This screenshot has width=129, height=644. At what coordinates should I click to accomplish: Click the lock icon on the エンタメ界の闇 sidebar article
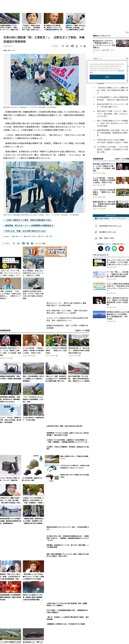pyautogui.click(x=104, y=185)
